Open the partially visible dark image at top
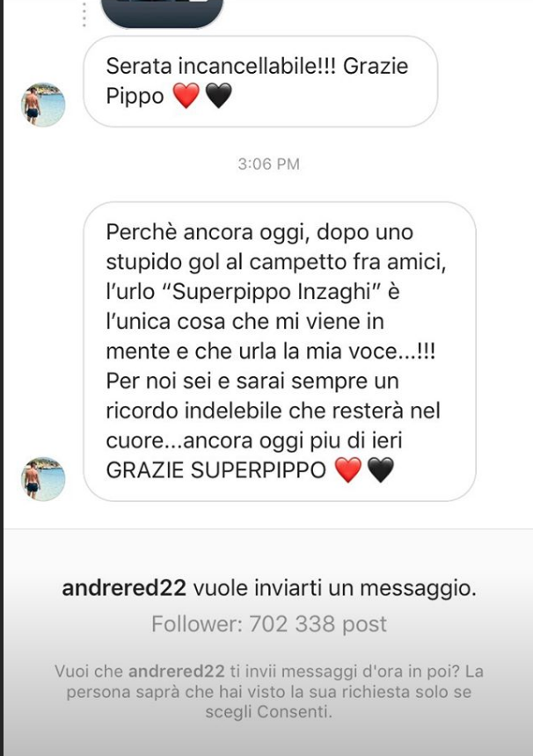Viewport: 533px width, 756px height. [162, 13]
